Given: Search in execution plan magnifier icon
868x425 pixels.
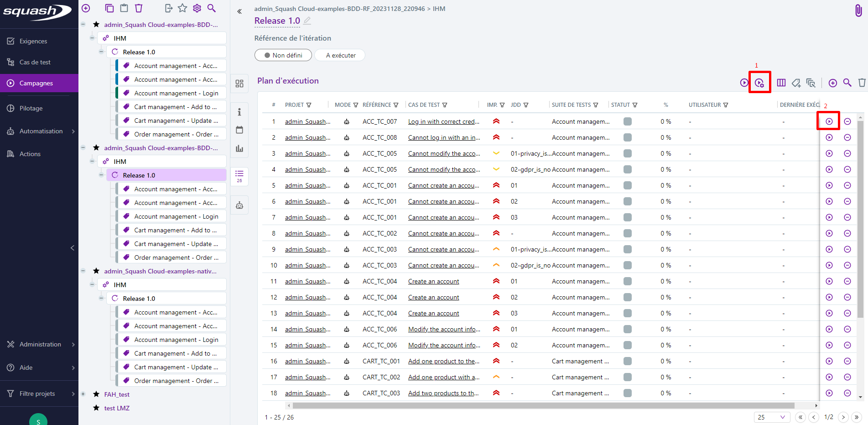Looking at the screenshot, I should pyautogui.click(x=847, y=83).
